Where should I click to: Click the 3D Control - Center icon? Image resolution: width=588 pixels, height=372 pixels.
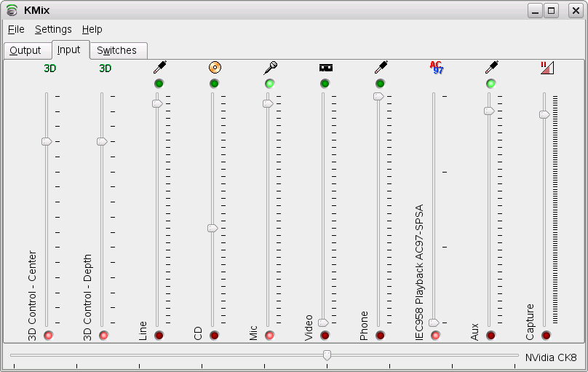[50, 68]
